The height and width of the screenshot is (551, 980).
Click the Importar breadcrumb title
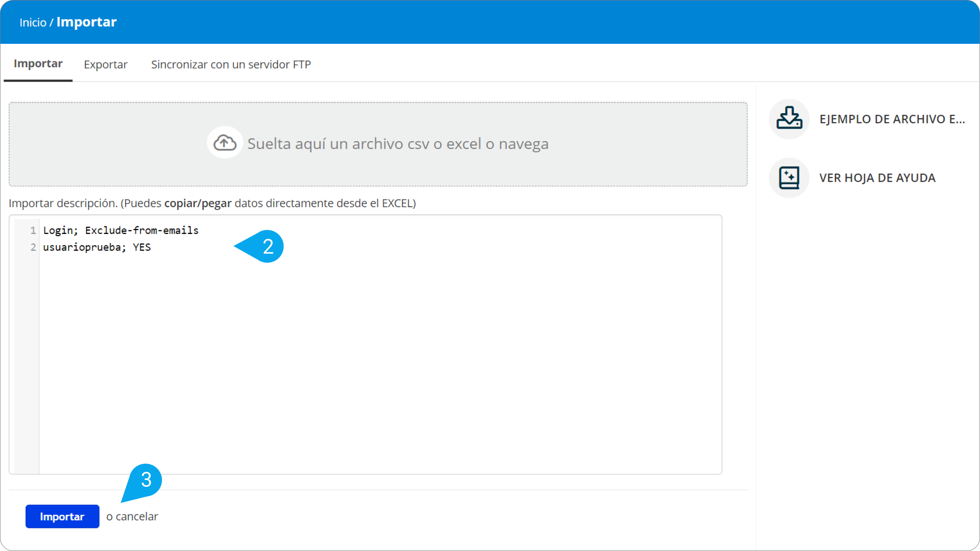(x=86, y=22)
